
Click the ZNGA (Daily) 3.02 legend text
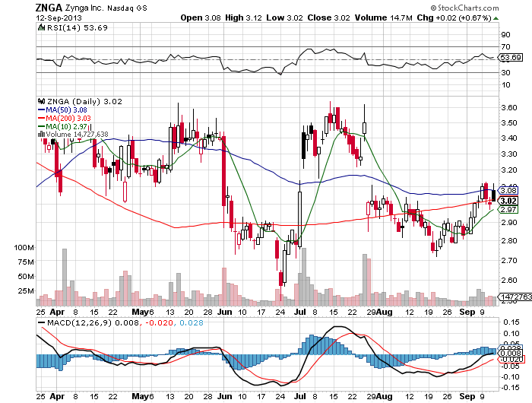click(x=84, y=102)
